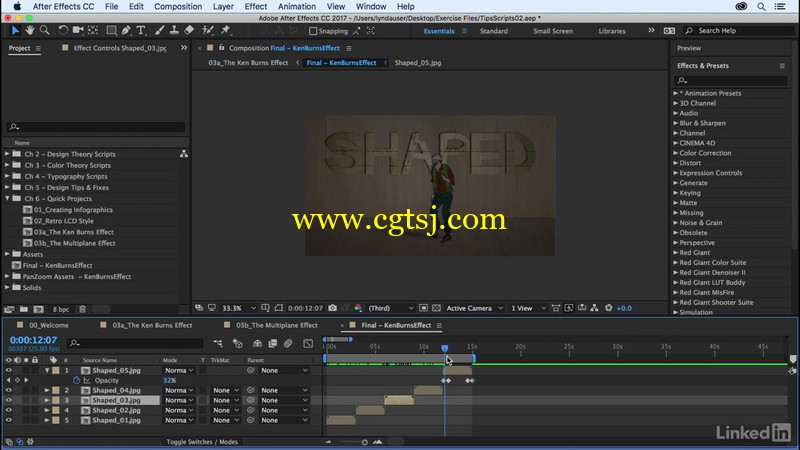The image size is (800, 450).
Task: Delete selected project item with trash icon
Action: (x=82, y=309)
